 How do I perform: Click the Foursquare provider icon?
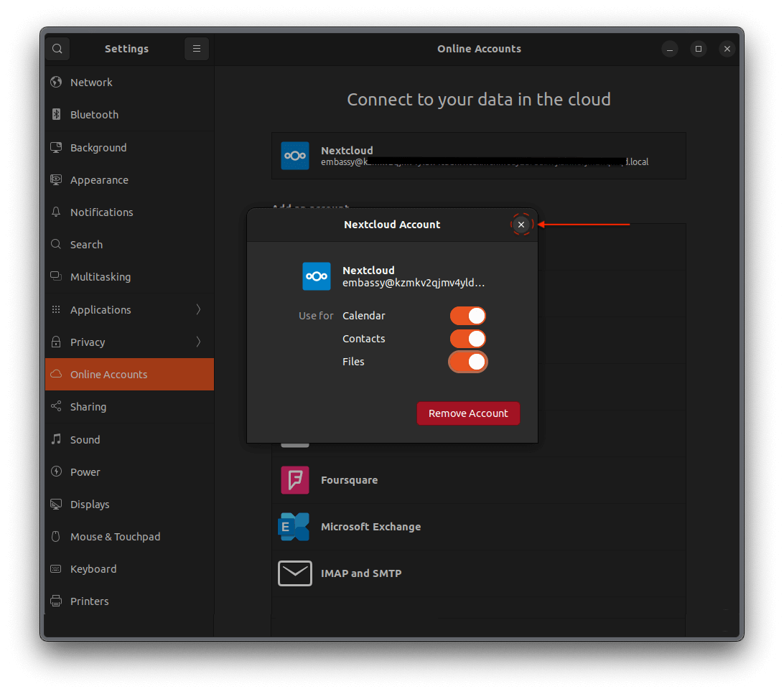click(x=294, y=480)
